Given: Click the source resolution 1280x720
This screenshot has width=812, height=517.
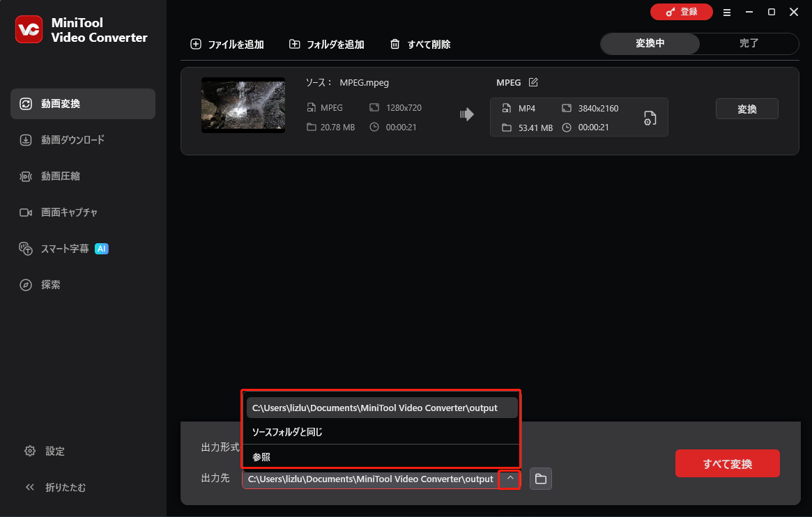Looking at the screenshot, I should click(x=404, y=107).
